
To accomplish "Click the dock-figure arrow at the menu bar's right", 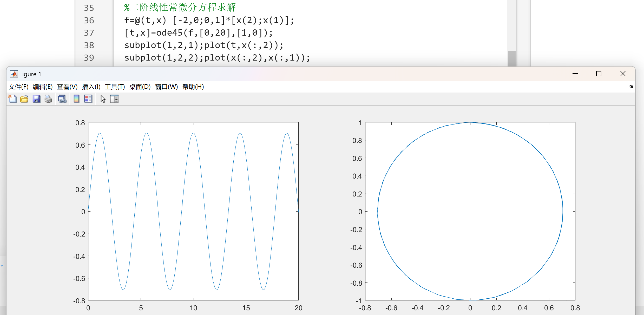I will point(631,87).
